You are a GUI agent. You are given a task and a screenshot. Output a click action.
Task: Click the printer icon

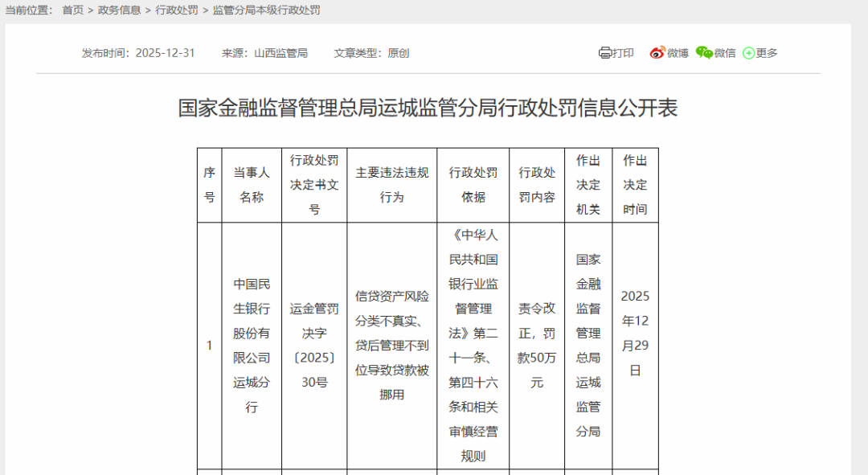click(604, 53)
